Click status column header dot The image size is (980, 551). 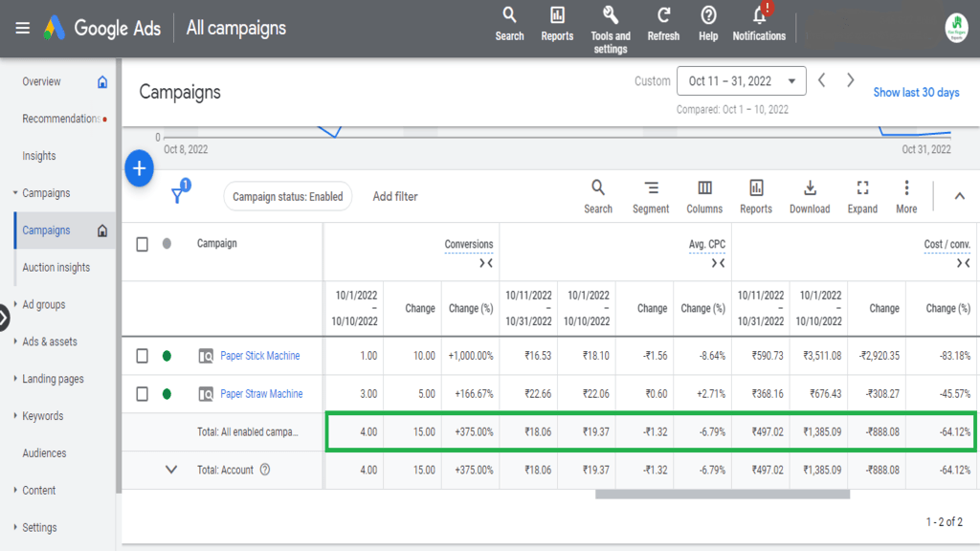[167, 244]
